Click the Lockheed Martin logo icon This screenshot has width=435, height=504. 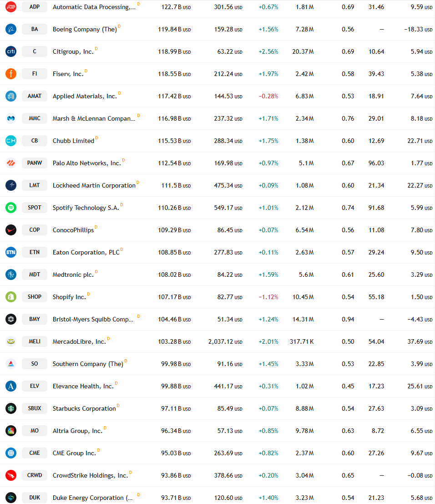11,185
